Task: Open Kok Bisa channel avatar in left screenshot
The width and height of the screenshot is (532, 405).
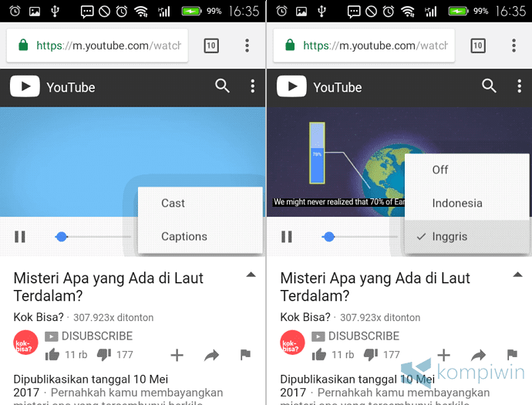Action: [25, 343]
